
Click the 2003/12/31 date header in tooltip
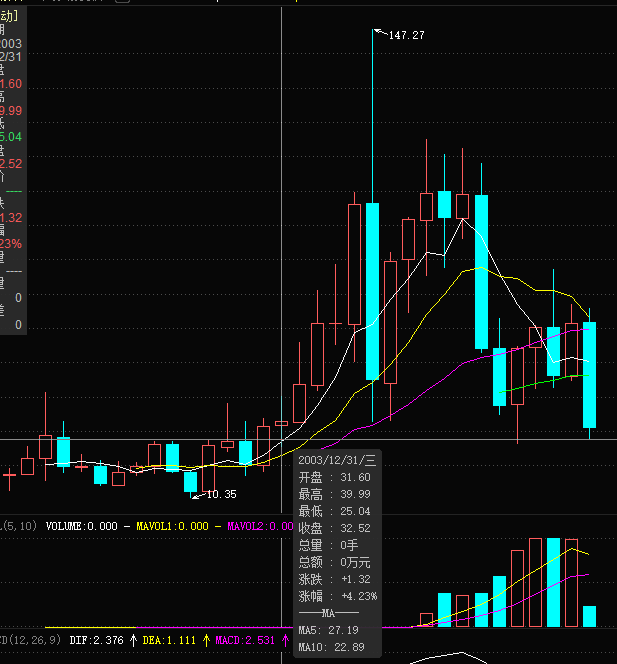tap(336, 460)
